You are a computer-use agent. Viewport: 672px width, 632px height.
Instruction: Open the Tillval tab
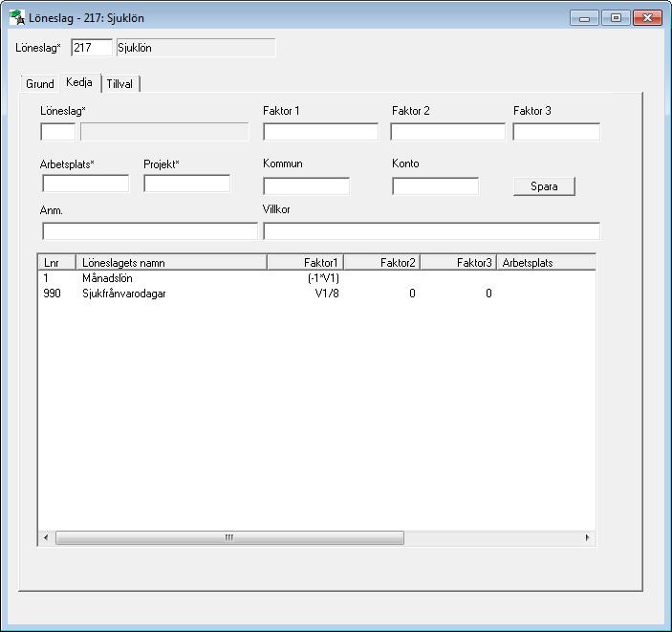pyautogui.click(x=120, y=83)
